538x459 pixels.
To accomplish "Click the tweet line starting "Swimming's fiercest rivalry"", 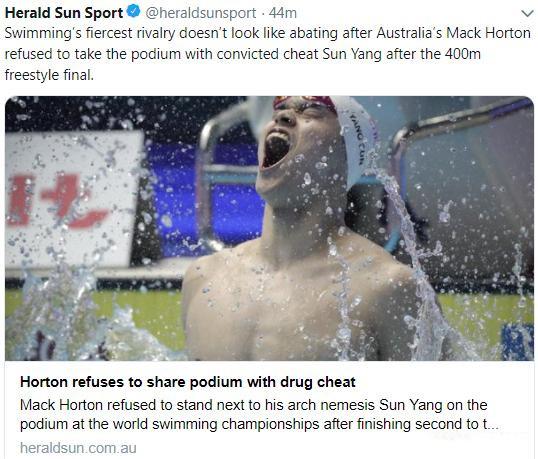I will 268,33.
